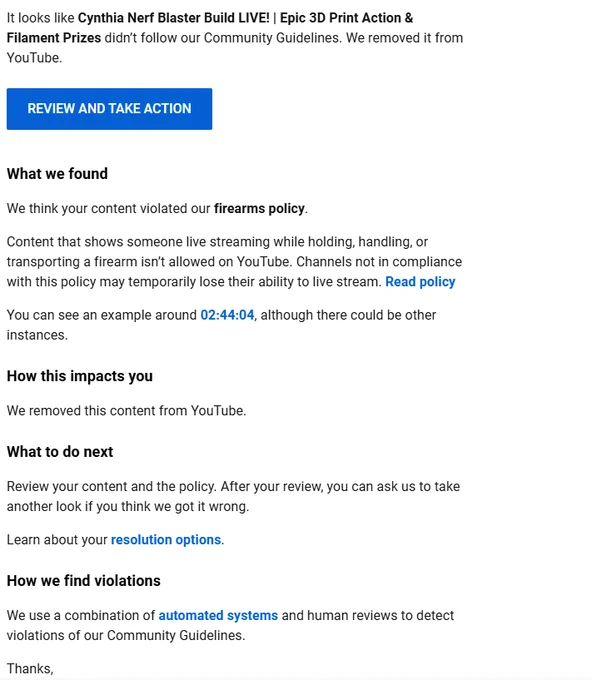Click 'We removed this content from YouTube.' sentence
592x680 pixels.
click(127, 411)
